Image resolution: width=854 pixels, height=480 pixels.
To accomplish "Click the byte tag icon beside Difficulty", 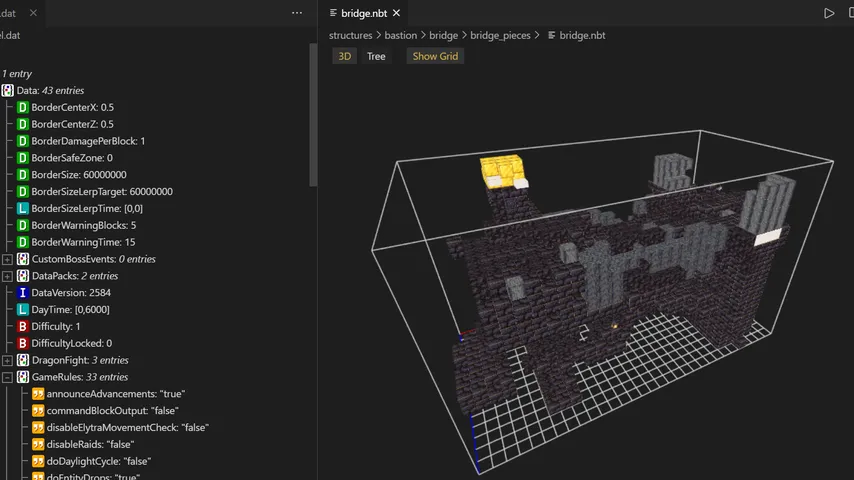I will (x=23, y=326).
